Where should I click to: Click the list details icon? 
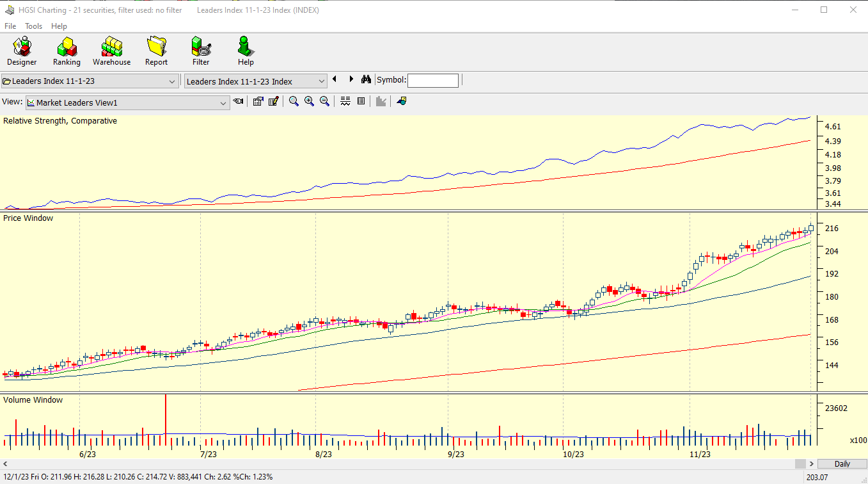361,101
